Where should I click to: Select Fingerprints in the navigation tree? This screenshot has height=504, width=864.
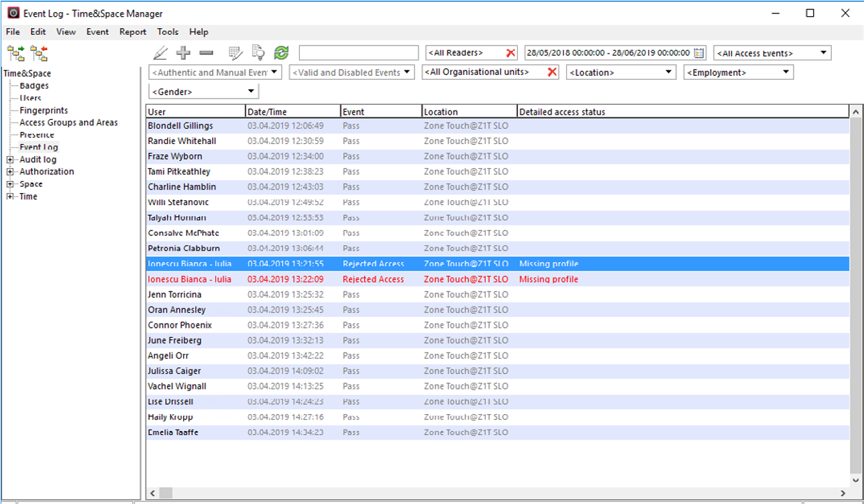click(44, 111)
